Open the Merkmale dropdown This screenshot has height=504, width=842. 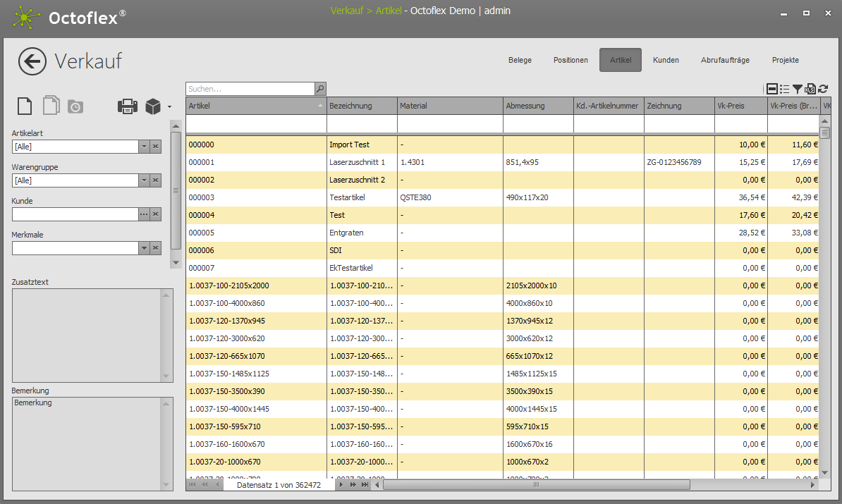[x=144, y=248]
